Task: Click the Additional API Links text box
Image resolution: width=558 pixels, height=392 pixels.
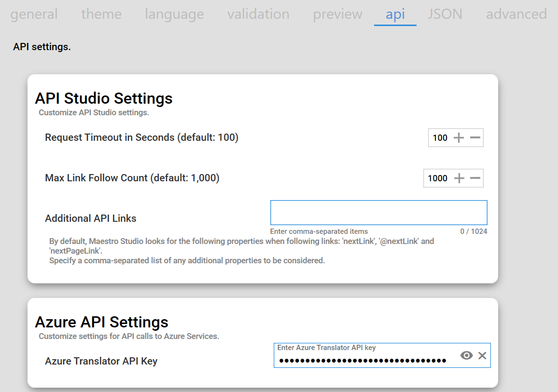Action: [378, 213]
